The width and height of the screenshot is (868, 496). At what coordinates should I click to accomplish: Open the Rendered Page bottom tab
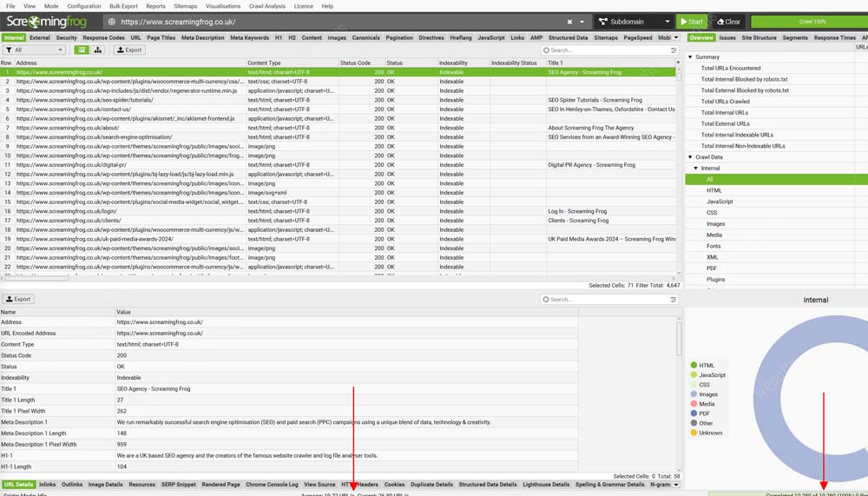pyautogui.click(x=220, y=485)
